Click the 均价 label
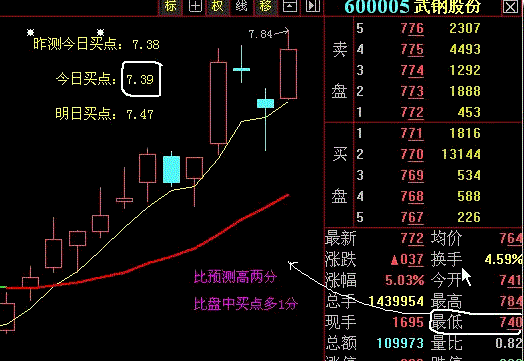 point(446,239)
